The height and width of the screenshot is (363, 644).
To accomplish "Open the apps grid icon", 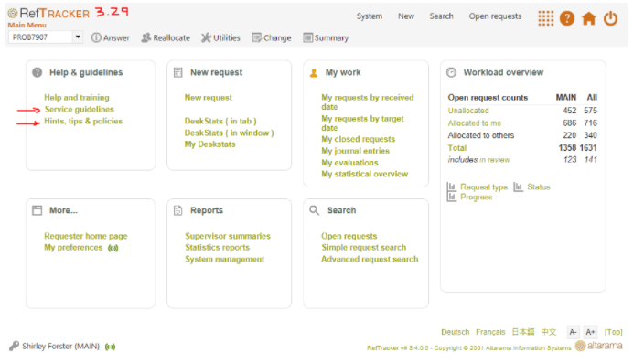I will pos(545,18).
